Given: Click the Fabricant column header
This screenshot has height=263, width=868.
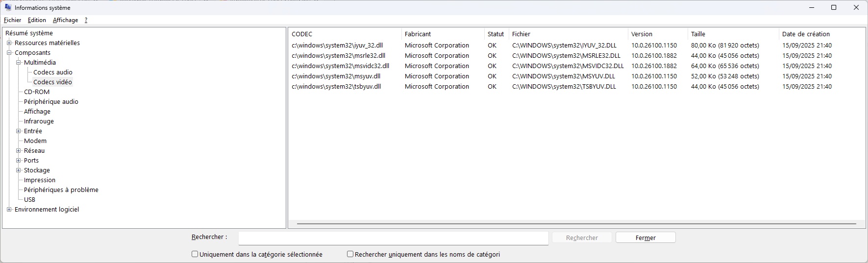Looking at the screenshot, I should click(443, 34).
